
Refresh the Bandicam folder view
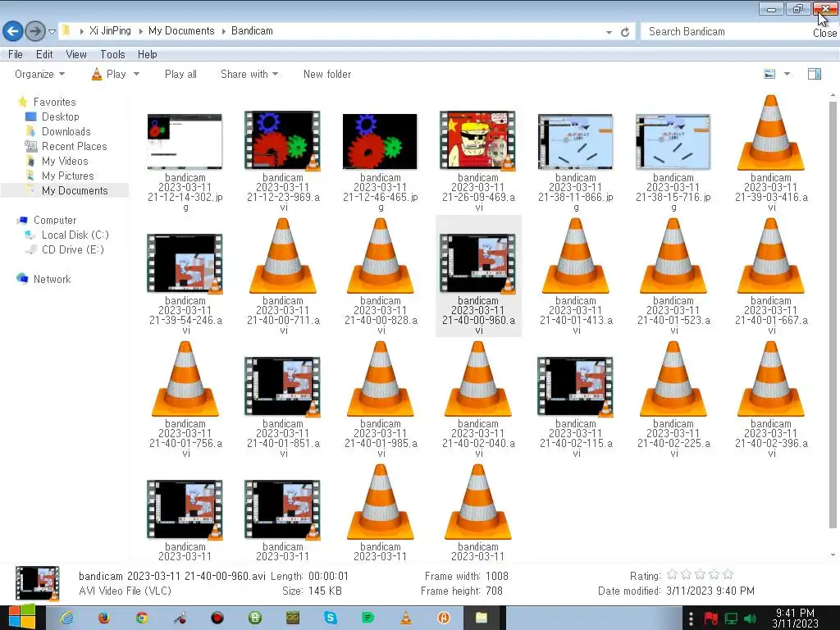[x=624, y=32]
